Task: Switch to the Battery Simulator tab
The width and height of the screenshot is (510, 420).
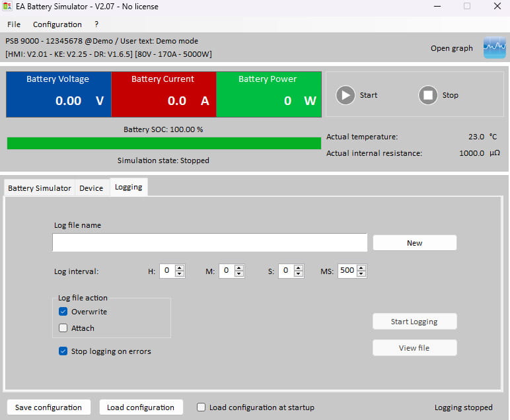Action: (40, 188)
